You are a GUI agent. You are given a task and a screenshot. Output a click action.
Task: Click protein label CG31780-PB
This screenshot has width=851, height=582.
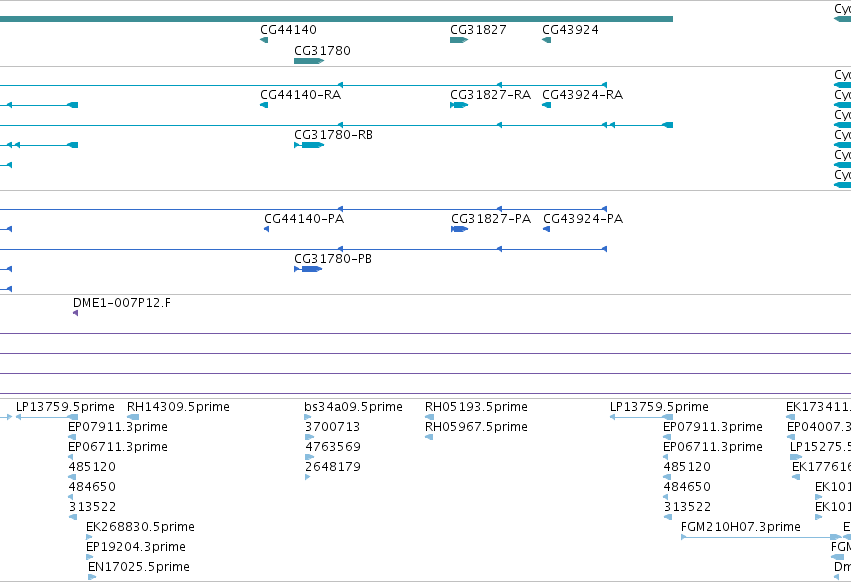coord(333,259)
